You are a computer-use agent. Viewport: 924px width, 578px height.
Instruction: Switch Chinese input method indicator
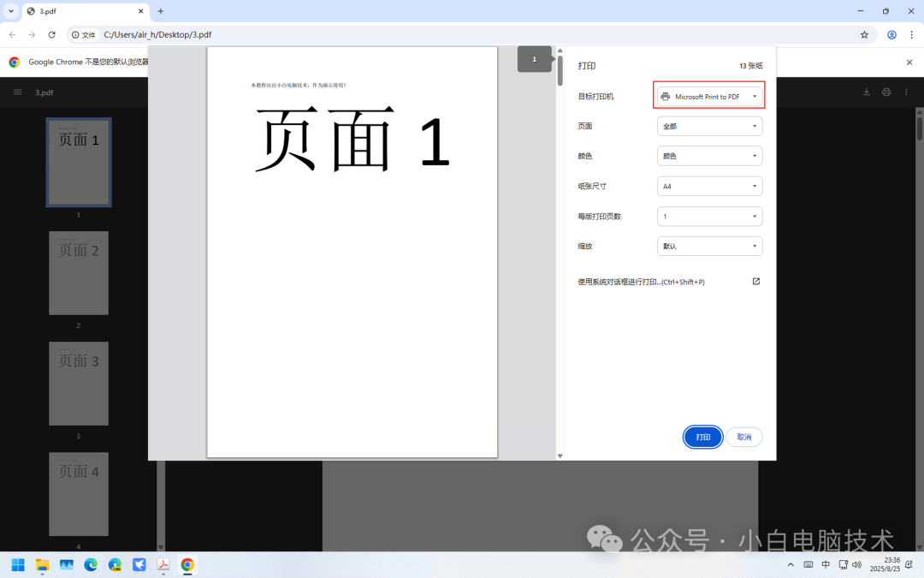click(x=826, y=564)
